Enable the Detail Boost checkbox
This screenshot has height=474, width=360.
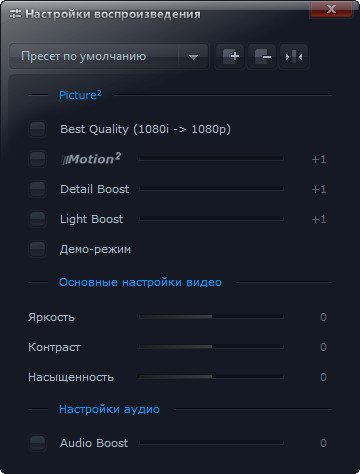(x=37, y=189)
